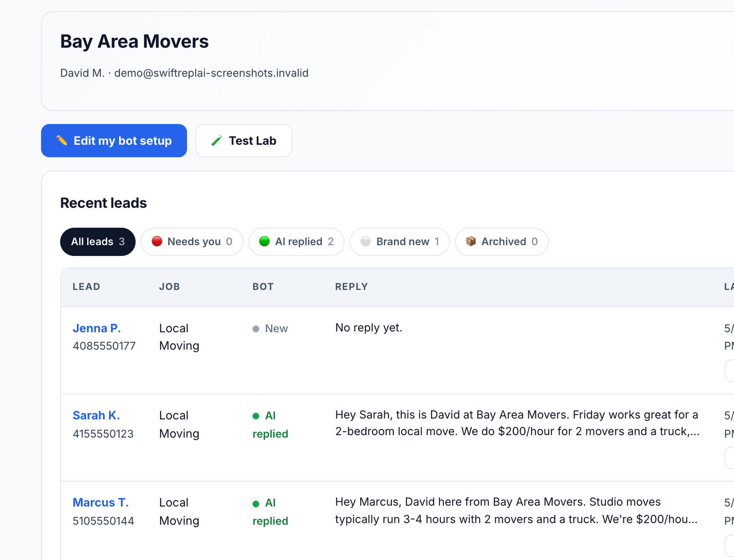Click phone number 5105550144
This screenshot has width=734, height=560.
103,521
